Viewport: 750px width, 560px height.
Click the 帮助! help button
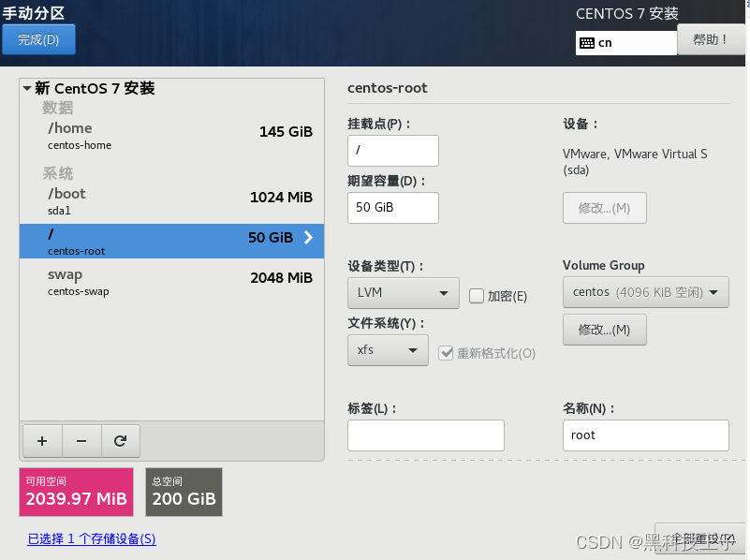711,39
